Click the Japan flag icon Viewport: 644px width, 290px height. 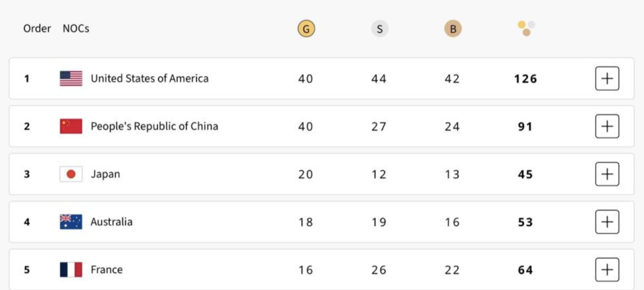(71, 174)
